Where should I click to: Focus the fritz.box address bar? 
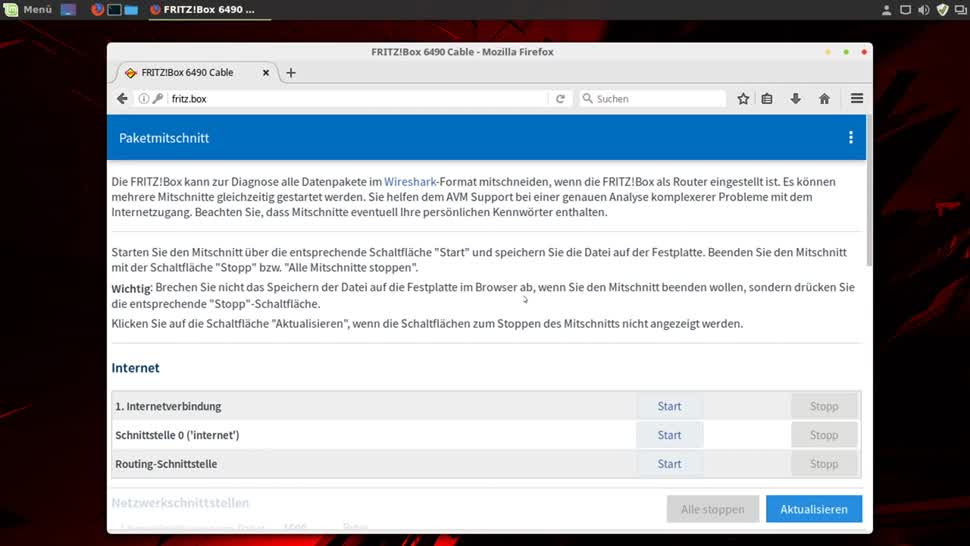tap(358, 98)
